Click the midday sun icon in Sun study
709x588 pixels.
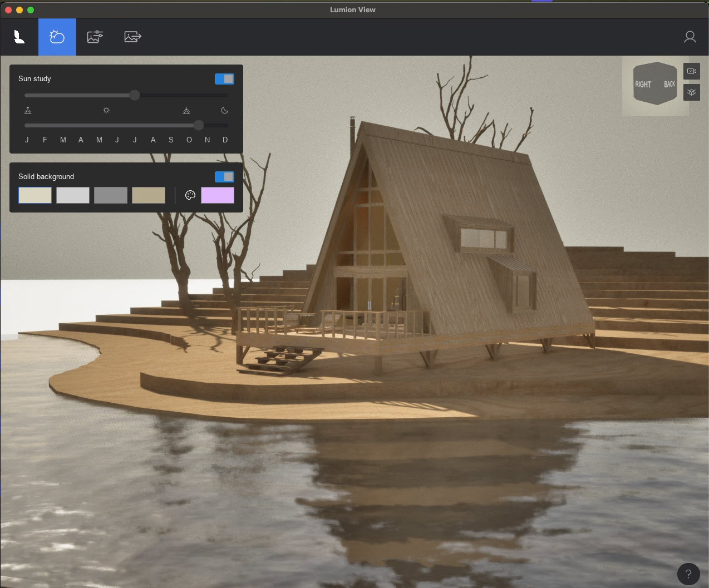[106, 110]
